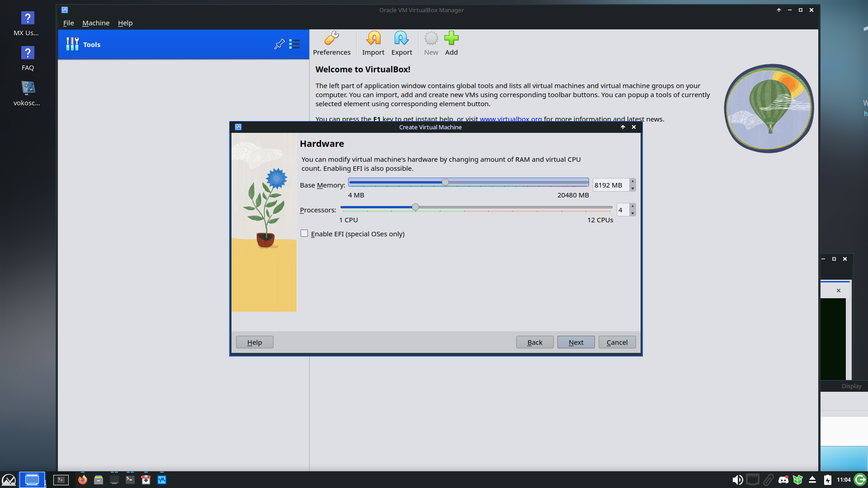Roll up Create Virtual Machine dialog title arrow
The height and width of the screenshot is (488, 868).
[623, 127]
